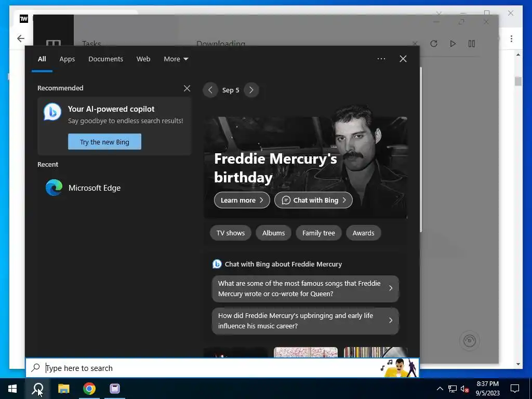The height and width of the screenshot is (399, 532).
Task: Click the Sep 5 date label
Action: coord(231,90)
